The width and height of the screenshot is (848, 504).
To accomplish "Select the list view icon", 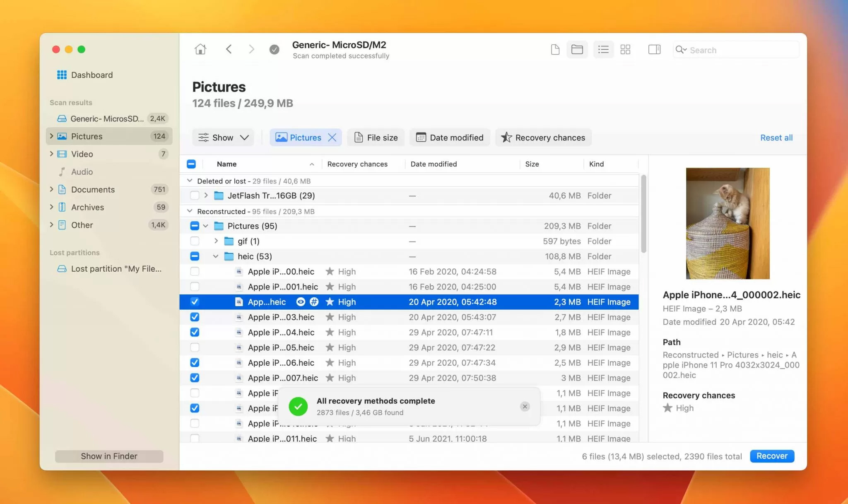I will [603, 50].
